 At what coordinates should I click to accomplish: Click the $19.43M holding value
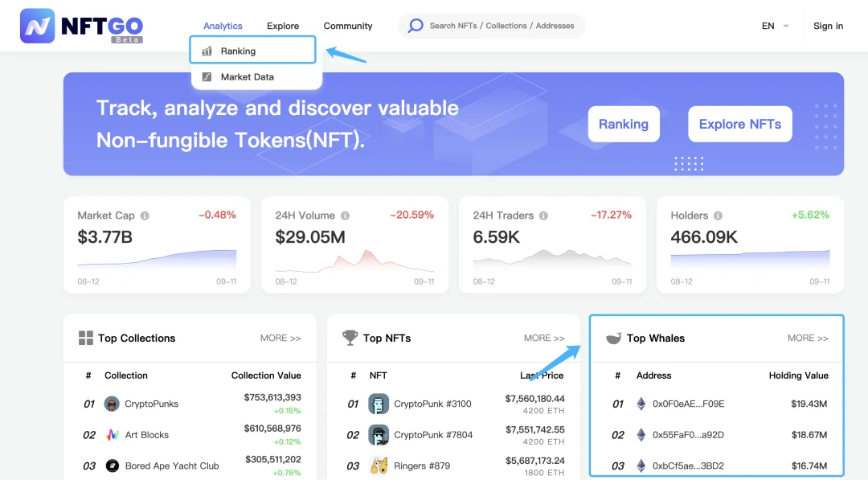click(809, 404)
